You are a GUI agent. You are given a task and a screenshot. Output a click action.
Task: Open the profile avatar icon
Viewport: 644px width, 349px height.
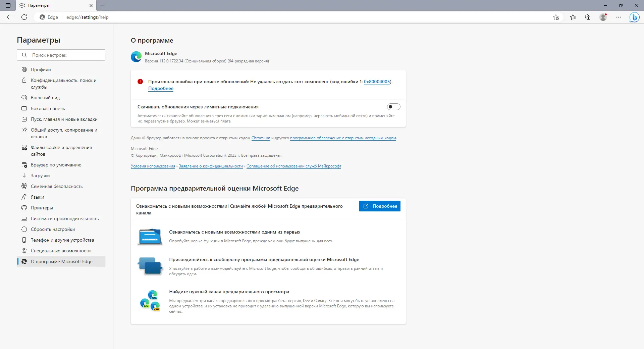click(603, 17)
